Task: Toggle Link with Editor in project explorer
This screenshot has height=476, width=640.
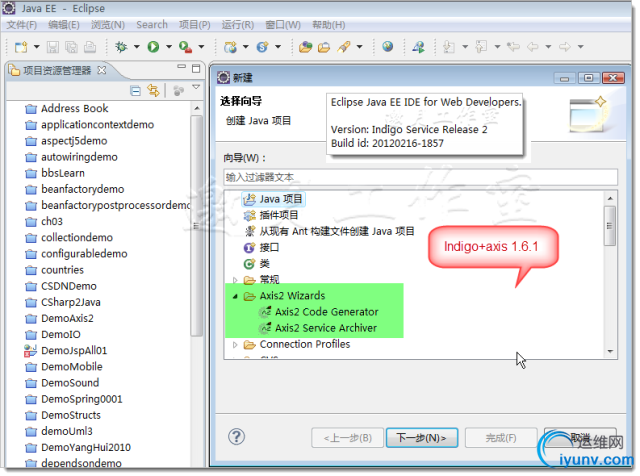Action: [153, 91]
